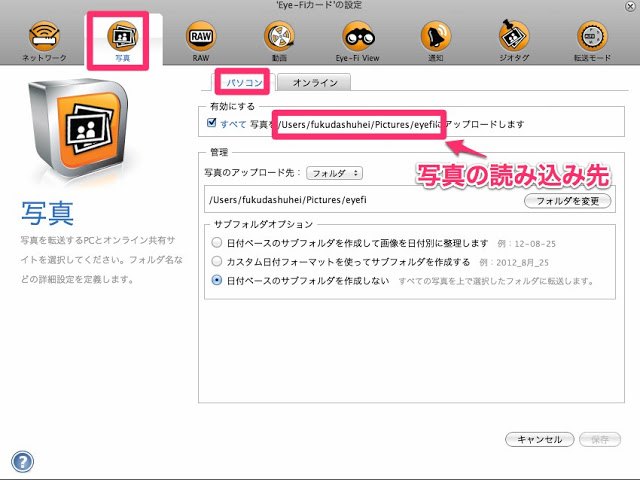Select date-based subfolder radio option 例：12-08-25

pyautogui.click(x=217, y=243)
